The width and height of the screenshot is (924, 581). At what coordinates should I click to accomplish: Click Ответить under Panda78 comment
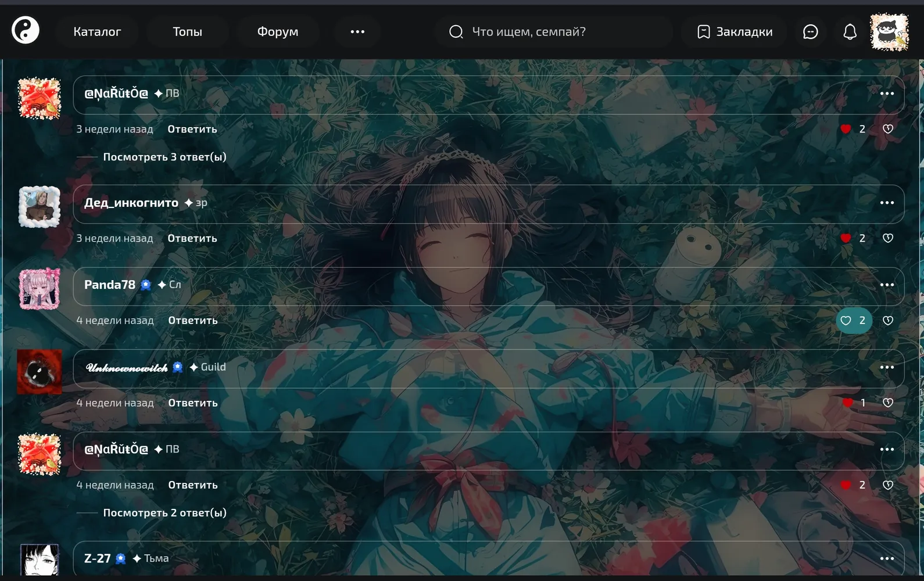pos(193,320)
